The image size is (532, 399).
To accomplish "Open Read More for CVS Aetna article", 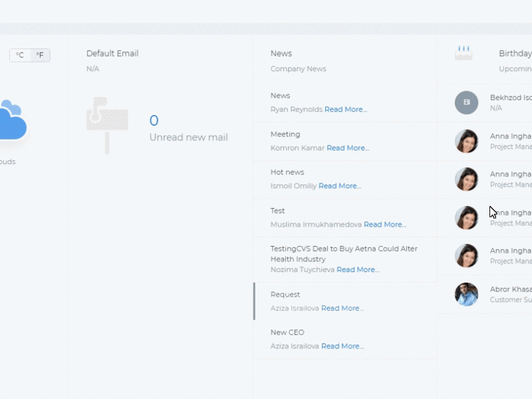I will 358,269.
